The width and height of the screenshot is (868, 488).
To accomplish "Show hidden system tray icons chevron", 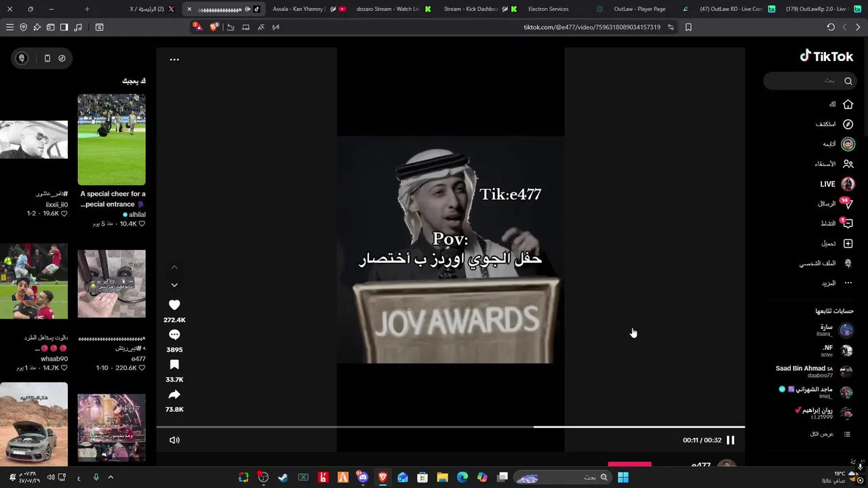I will tap(111, 477).
